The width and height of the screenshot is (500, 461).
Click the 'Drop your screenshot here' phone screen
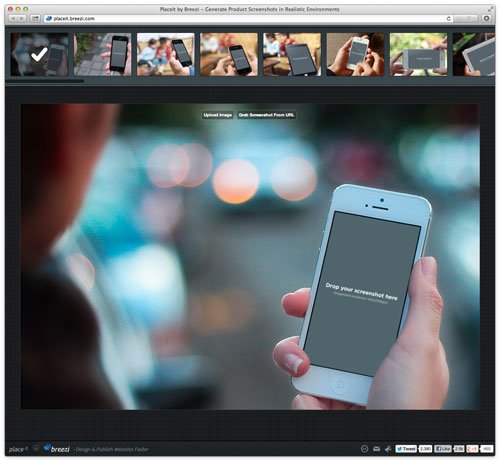coord(362,293)
